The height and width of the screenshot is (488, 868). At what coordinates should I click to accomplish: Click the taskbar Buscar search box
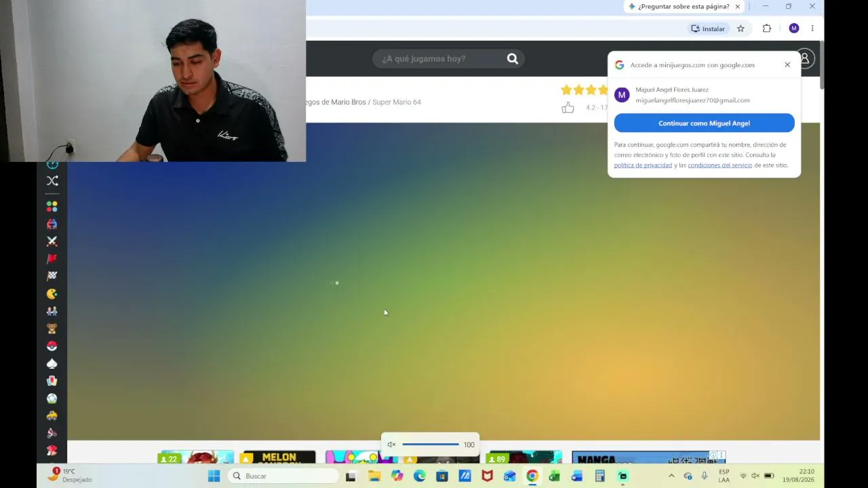click(283, 476)
